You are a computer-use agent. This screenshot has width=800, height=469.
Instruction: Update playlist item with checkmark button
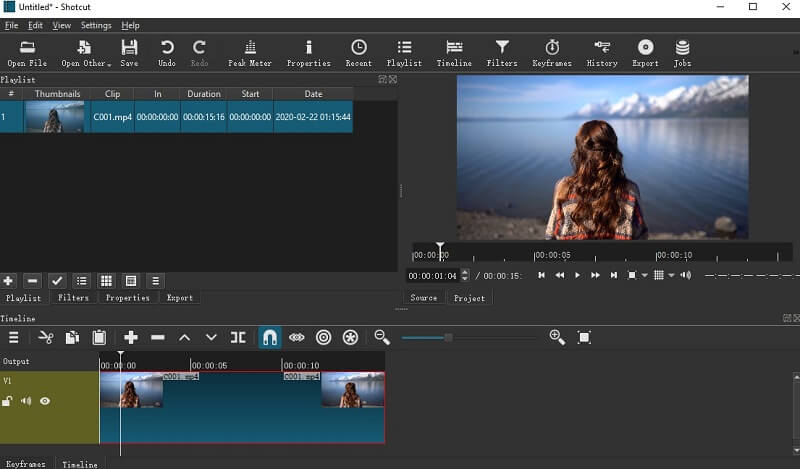(57, 281)
